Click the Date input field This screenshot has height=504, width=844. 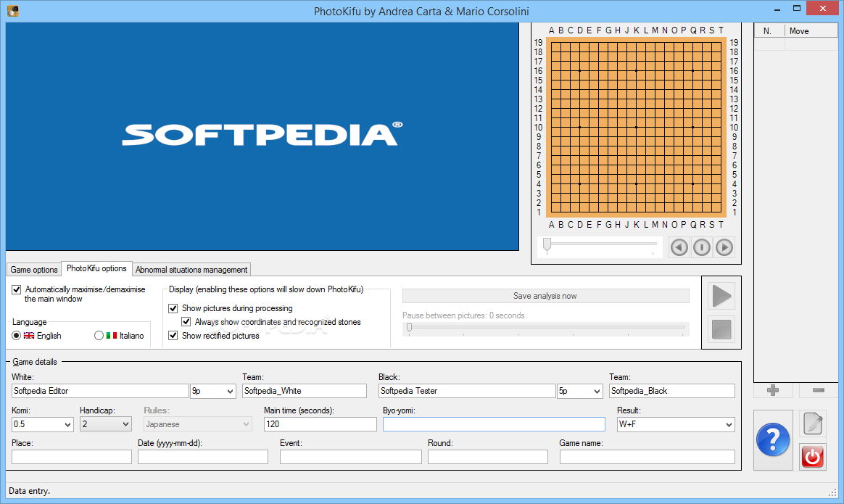pyautogui.click(x=203, y=457)
